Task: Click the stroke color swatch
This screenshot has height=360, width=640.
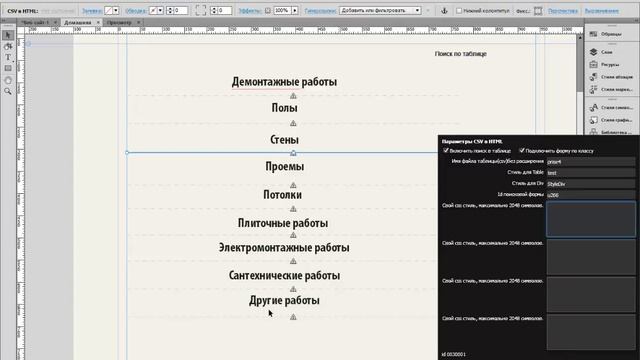Action: (x=153, y=11)
